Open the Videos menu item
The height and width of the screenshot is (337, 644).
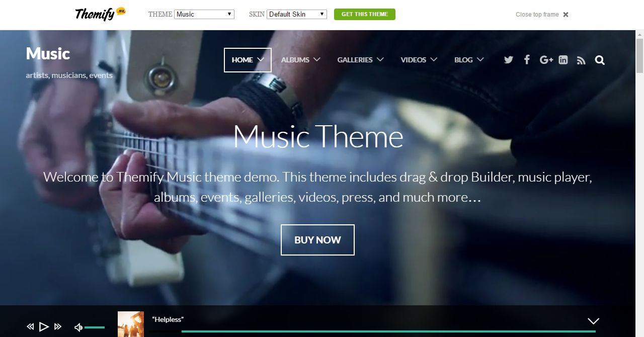[414, 60]
